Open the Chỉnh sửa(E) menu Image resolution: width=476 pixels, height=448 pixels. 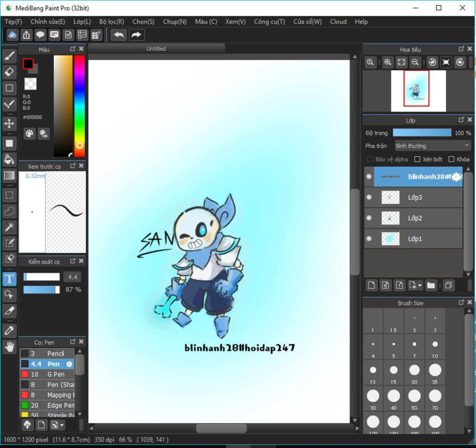click(48, 22)
